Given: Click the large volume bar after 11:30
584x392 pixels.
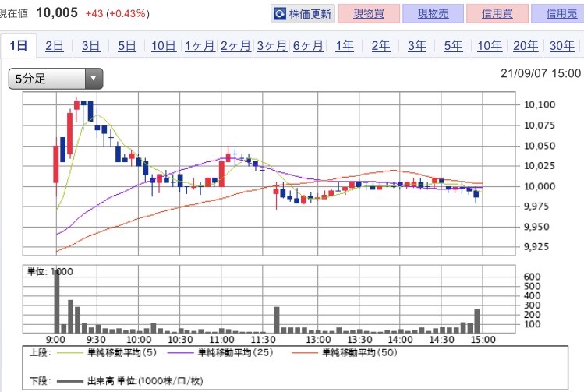Looking at the screenshot, I should coord(277,320).
